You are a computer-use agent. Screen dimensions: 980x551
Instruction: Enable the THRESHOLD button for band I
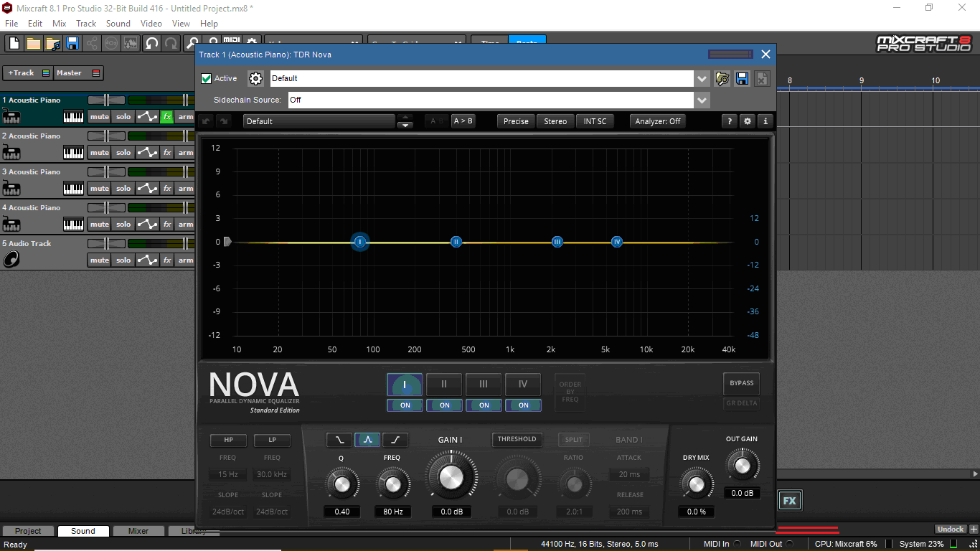517,439
